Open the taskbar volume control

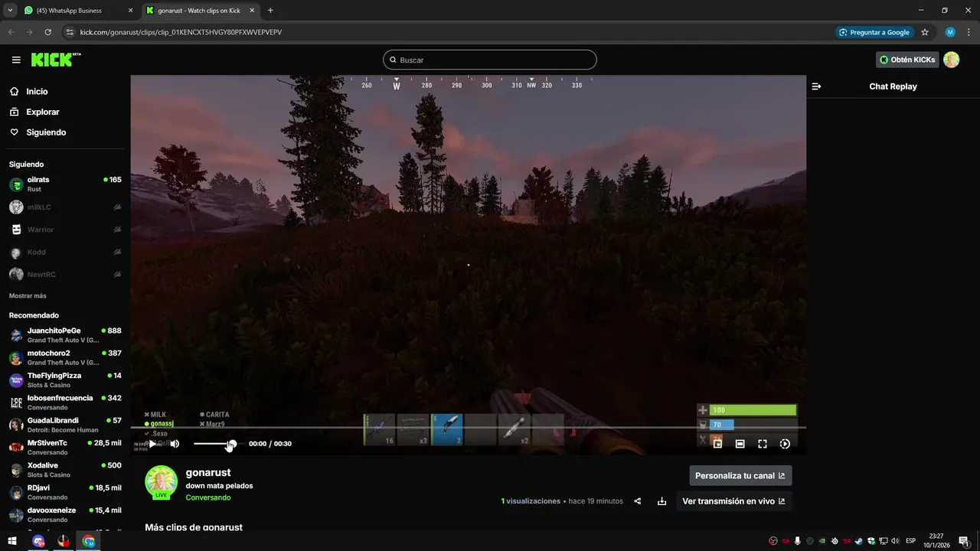tap(896, 541)
